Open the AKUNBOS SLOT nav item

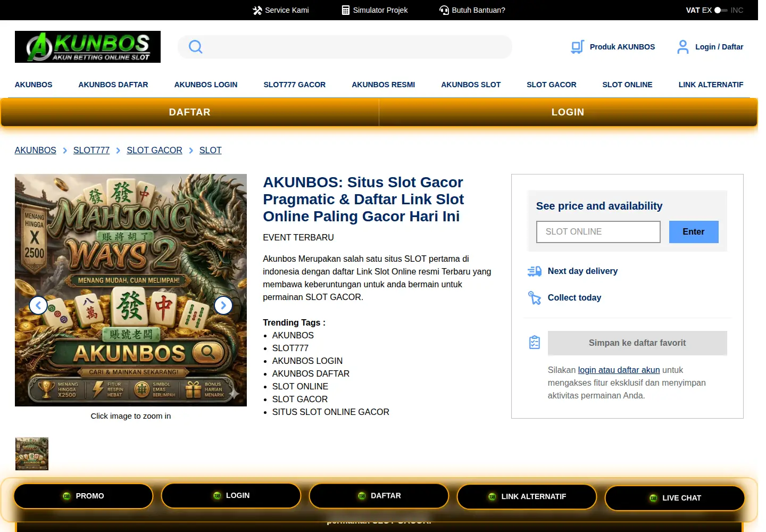pyautogui.click(x=471, y=85)
